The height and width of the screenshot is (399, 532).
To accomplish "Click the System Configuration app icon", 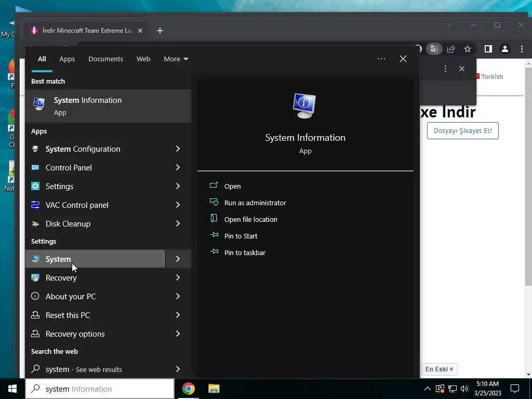I will (35, 149).
